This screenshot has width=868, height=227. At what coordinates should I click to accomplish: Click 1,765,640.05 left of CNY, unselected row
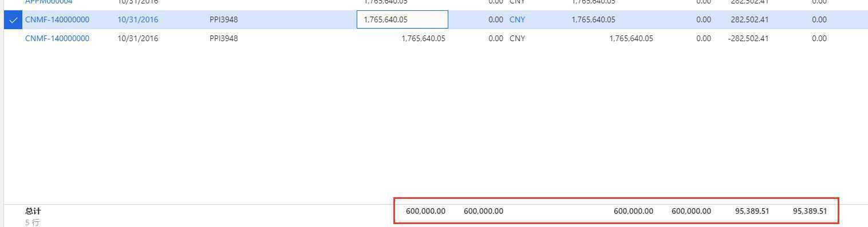[x=423, y=38]
